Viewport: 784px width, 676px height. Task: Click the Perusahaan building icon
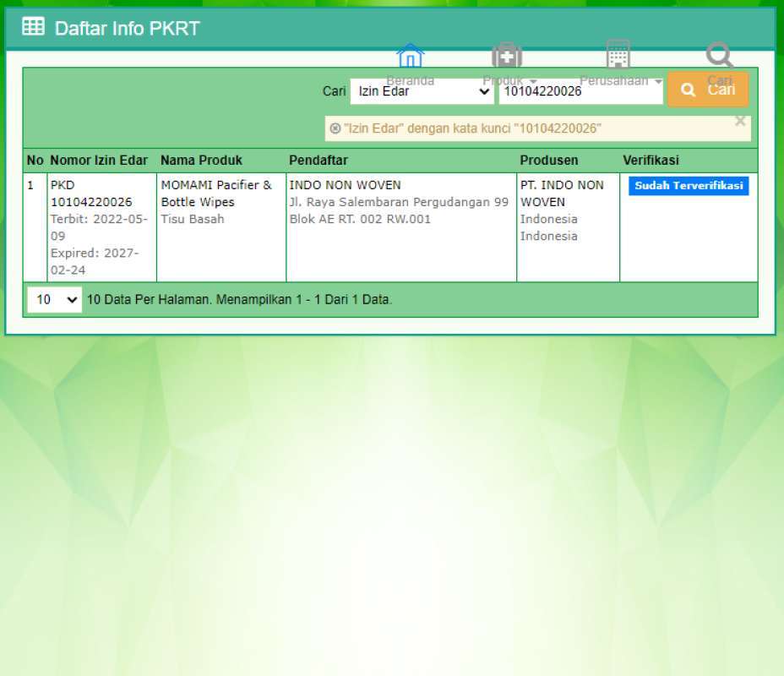coord(618,54)
